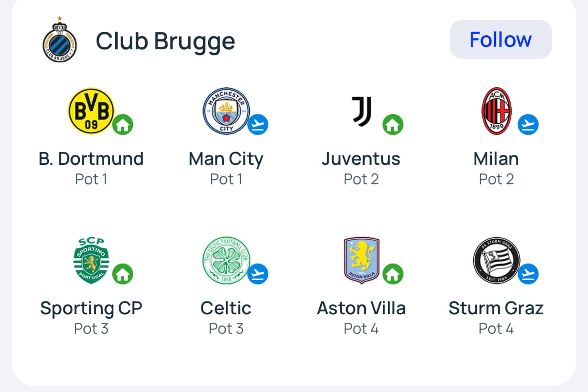Select the Celtic club crest
The width and height of the screenshot is (588, 392).
[225, 261]
